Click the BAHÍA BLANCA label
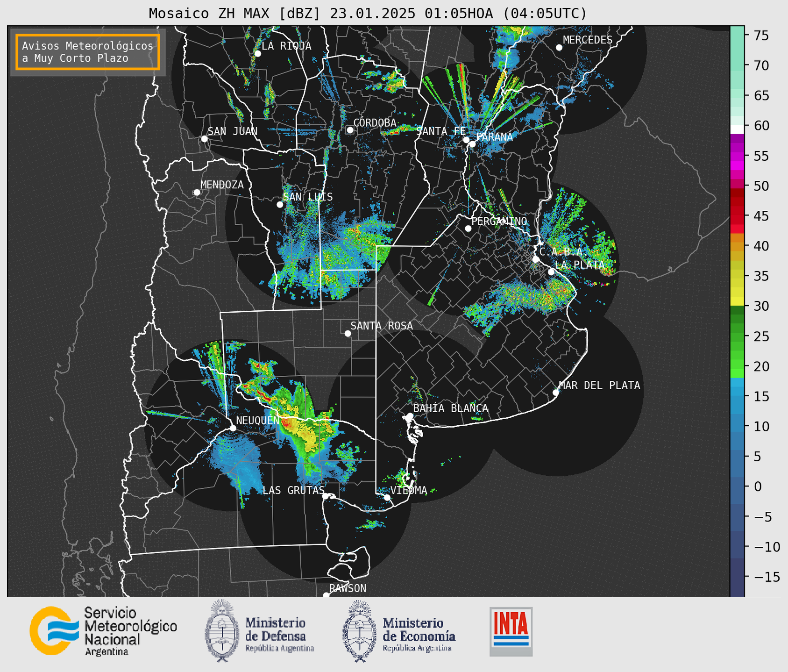Screen dimensions: 788x672 (x=450, y=408)
